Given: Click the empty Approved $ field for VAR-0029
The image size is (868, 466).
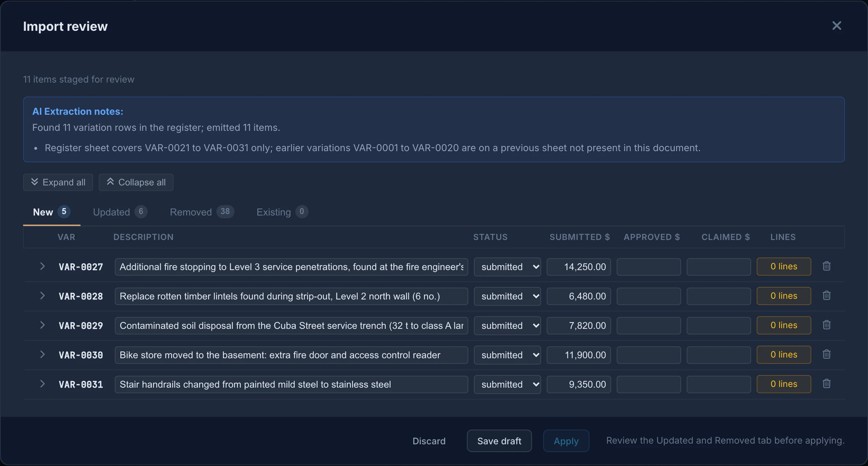Looking at the screenshot, I should 649,326.
